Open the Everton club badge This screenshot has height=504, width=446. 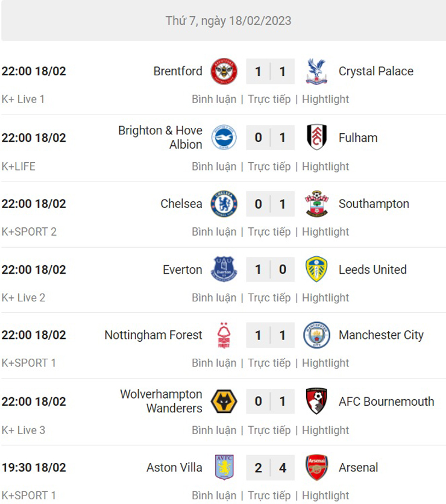point(224,269)
